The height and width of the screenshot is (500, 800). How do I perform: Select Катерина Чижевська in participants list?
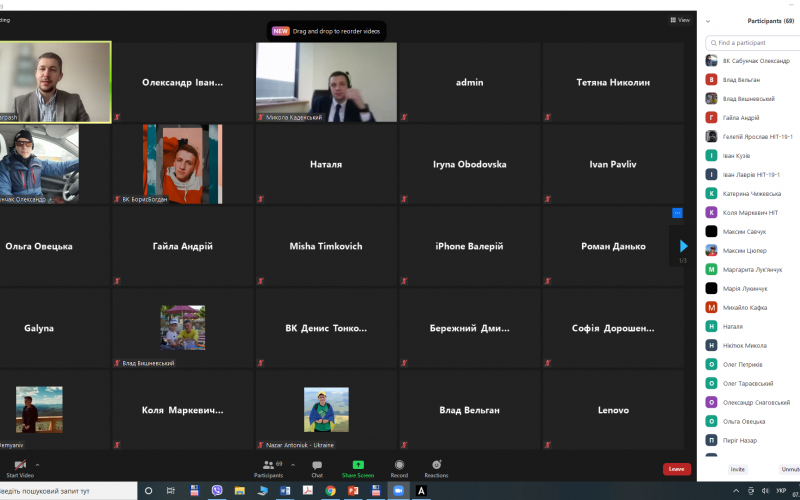coord(753,193)
